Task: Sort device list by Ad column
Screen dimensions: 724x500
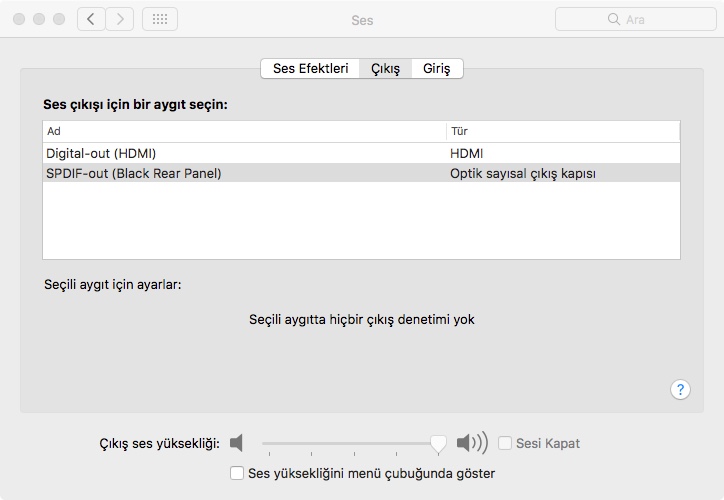Action: [x=244, y=131]
